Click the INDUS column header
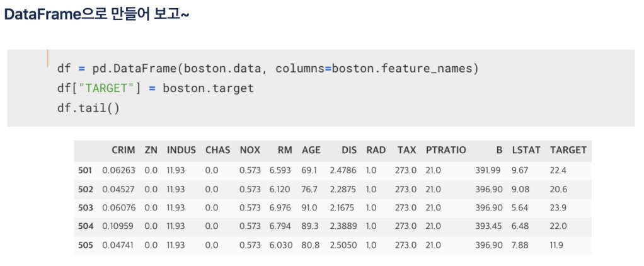Viewport: 644px width, 266px height. tap(181, 151)
